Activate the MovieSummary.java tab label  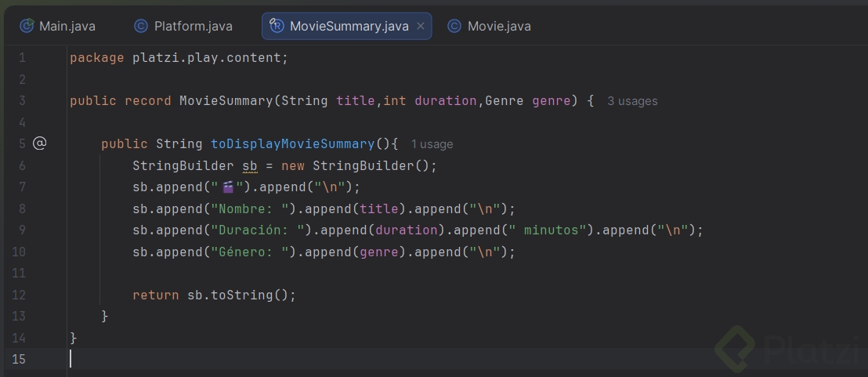[349, 26]
